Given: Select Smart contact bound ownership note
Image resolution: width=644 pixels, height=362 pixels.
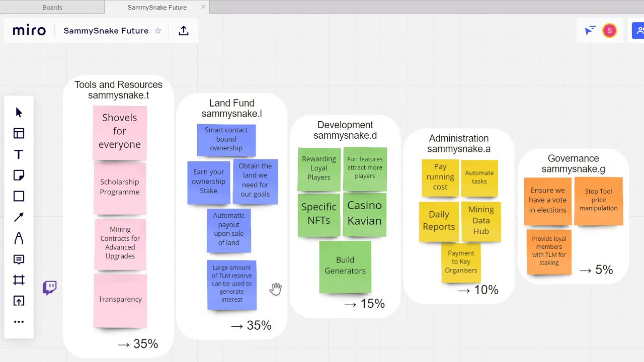Looking at the screenshot, I should [226, 140].
